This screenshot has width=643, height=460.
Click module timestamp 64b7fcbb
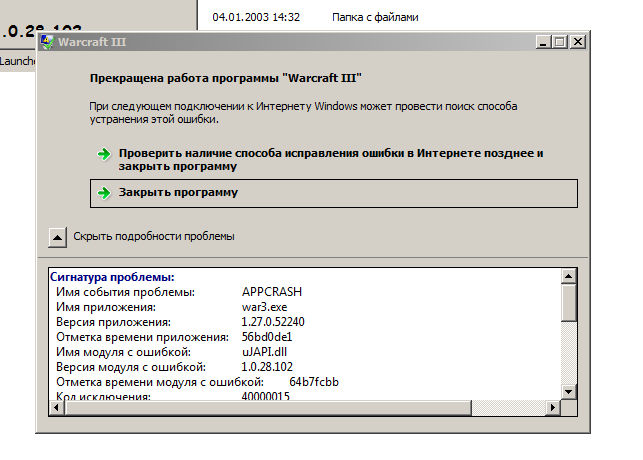point(314,382)
